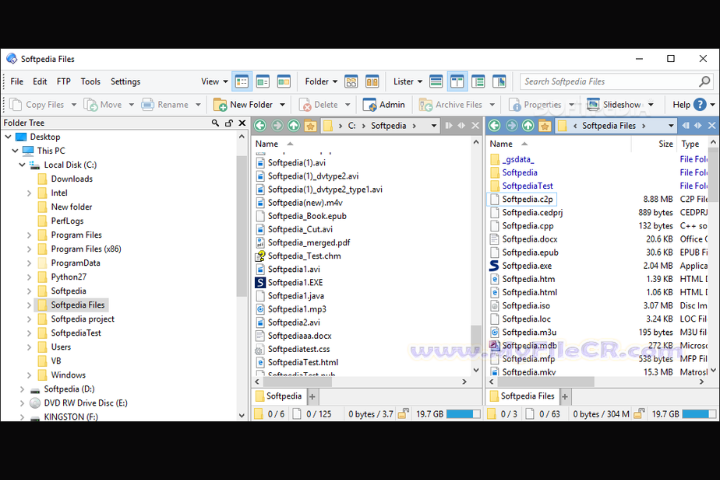Click right pane disk usage bar
This screenshot has width=720, height=480.
[x=699, y=414]
